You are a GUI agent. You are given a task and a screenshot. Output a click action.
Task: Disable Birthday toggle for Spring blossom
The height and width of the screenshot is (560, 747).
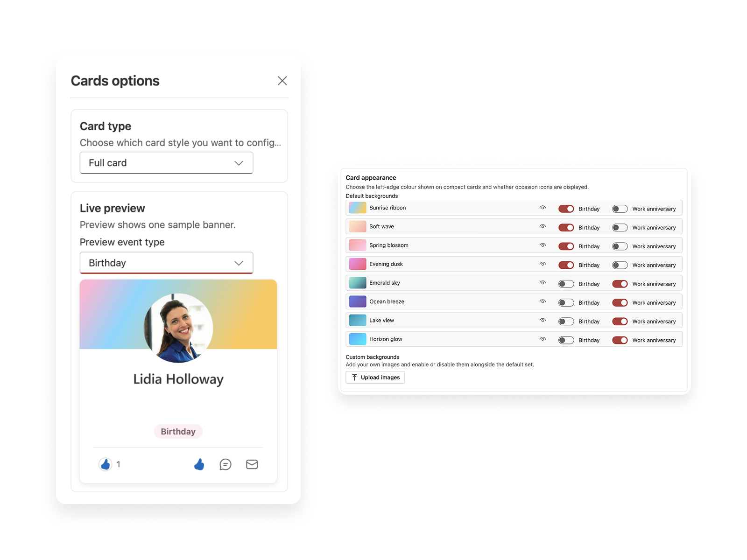click(566, 246)
